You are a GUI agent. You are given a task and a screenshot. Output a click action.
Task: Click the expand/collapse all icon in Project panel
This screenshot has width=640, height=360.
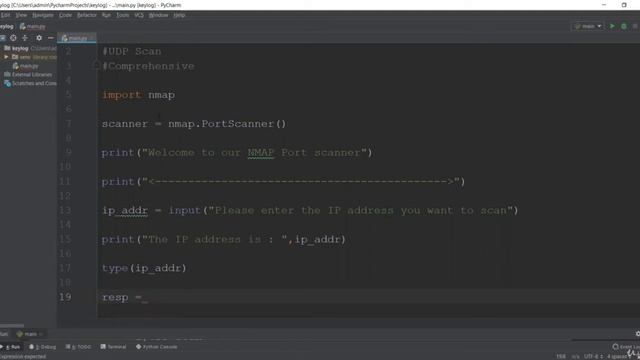click(x=25, y=38)
